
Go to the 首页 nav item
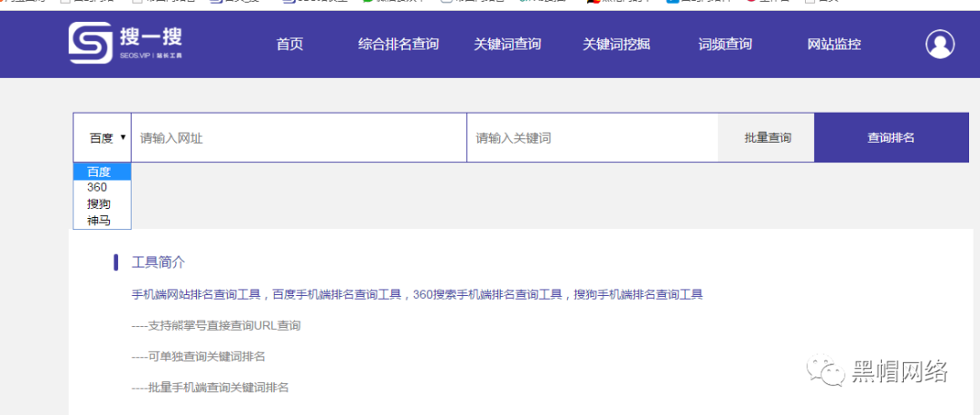tap(289, 44)
